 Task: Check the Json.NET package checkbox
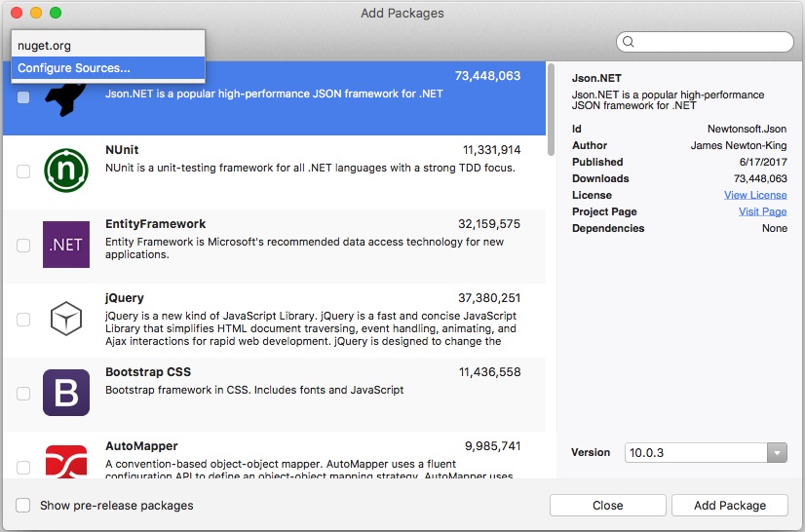tap(23, 97)
